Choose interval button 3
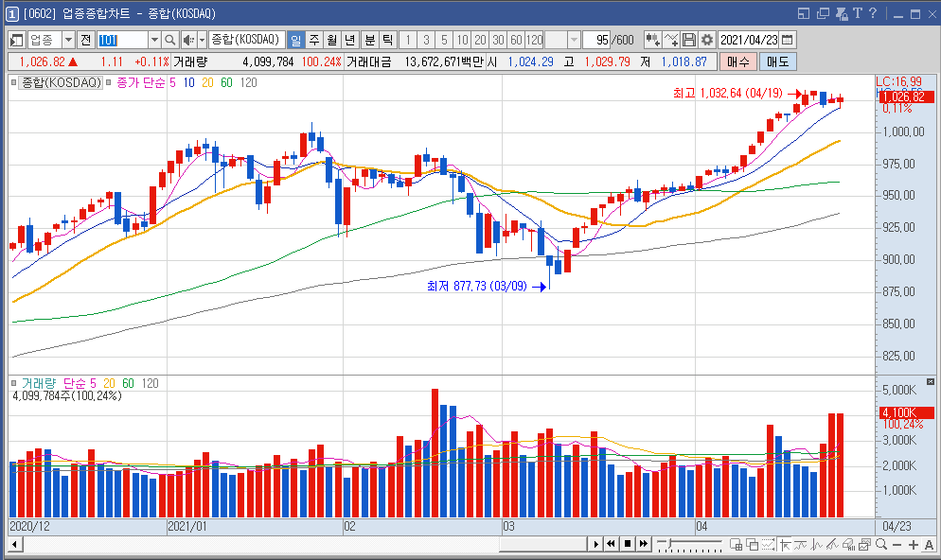The image size is (941, 560). pos(426,40)
